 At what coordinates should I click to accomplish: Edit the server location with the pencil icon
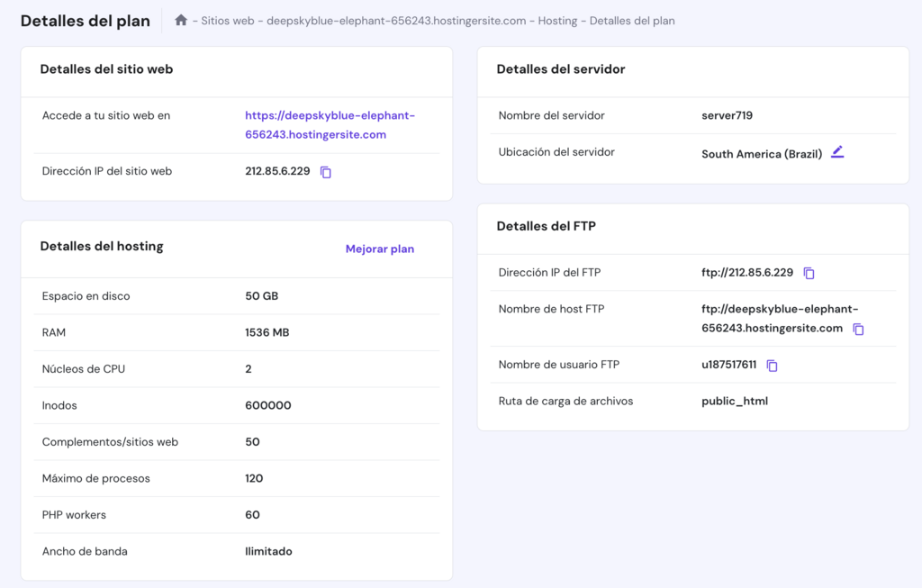[837, 152]
